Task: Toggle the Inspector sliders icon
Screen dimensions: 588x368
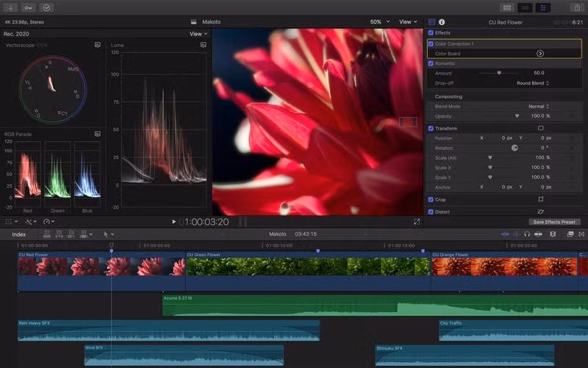Action: pyautogui.click(x=543, y=7)
